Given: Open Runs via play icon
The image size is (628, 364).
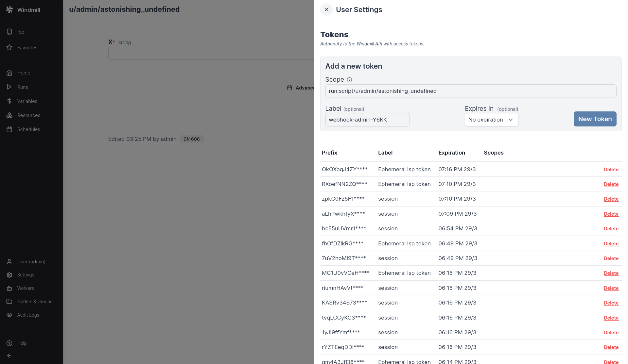Looking at the screenshot, I should tap(9, 87).
